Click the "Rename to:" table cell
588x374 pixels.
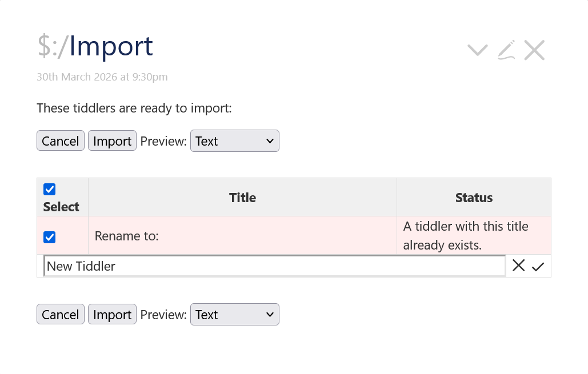click(x=127, y=236)
